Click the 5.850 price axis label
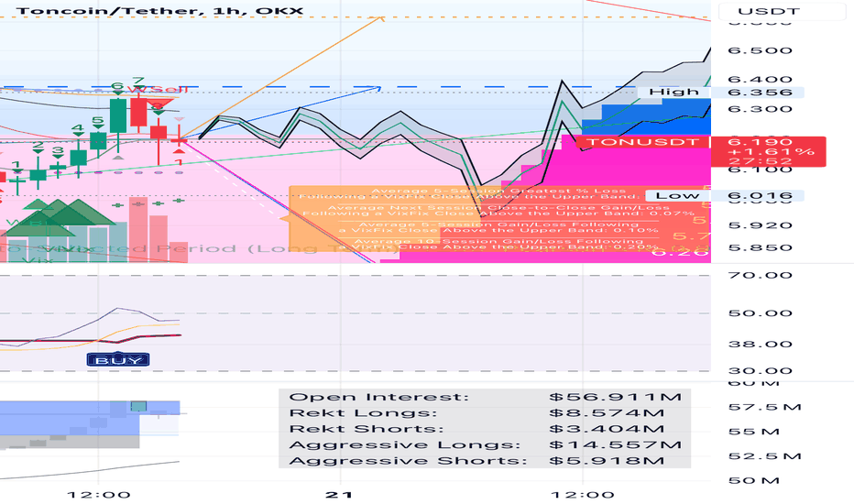This screenshot has width=854, height=504. point(760,247)
